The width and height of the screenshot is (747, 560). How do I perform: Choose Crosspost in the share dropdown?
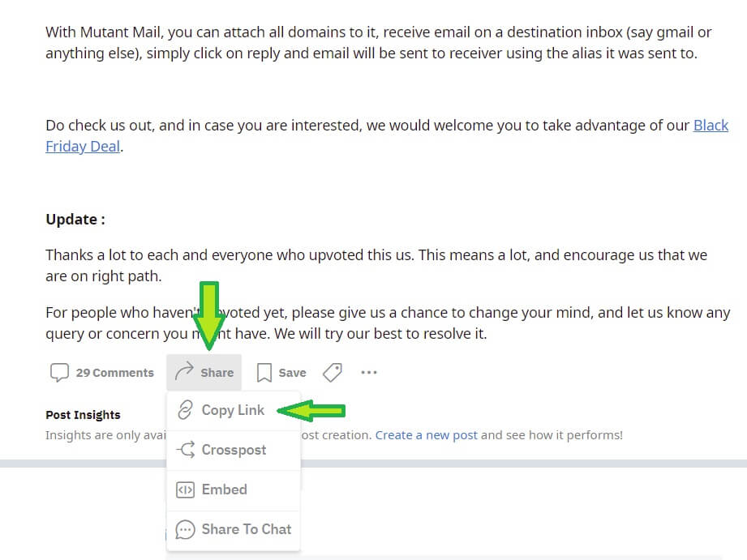click(234, 450)
